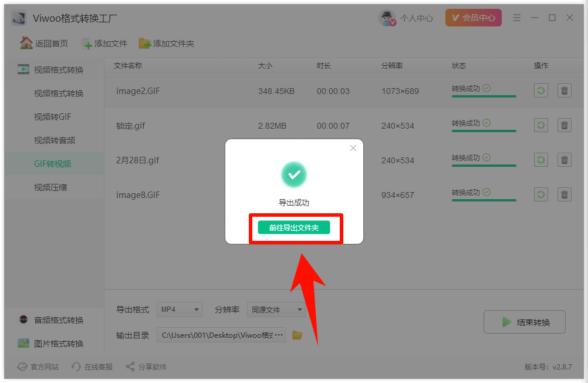
Task: Open the hamburger menu icon
Action: pyautogui.click(x=517, y=18)
